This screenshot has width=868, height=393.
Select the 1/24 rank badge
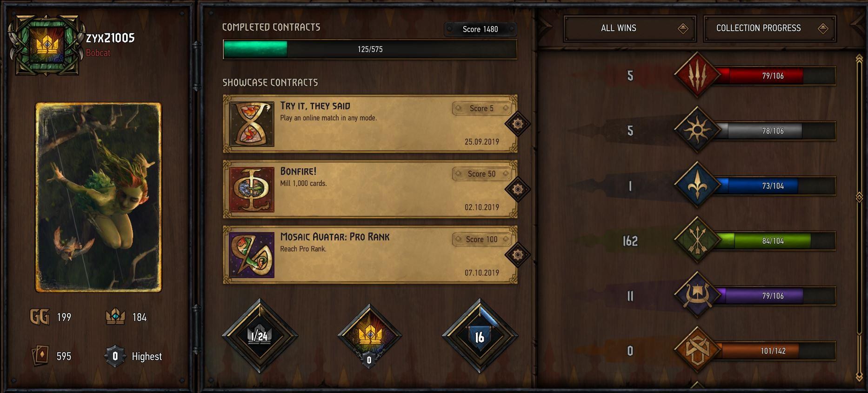pos(260,336)
